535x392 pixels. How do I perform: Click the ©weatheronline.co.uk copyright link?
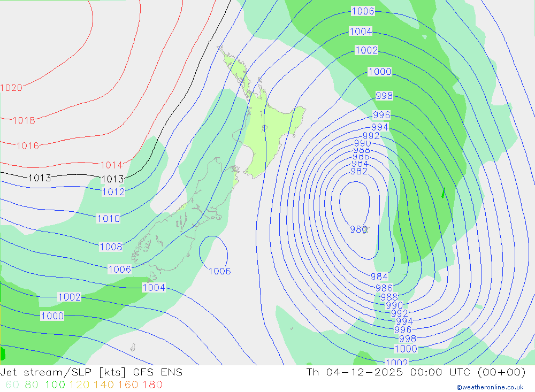490,387
